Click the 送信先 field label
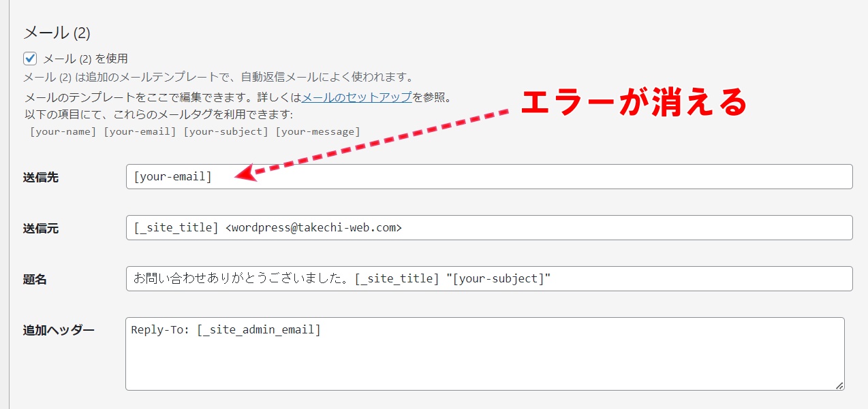Screen dimensions: 868x409 41,178
